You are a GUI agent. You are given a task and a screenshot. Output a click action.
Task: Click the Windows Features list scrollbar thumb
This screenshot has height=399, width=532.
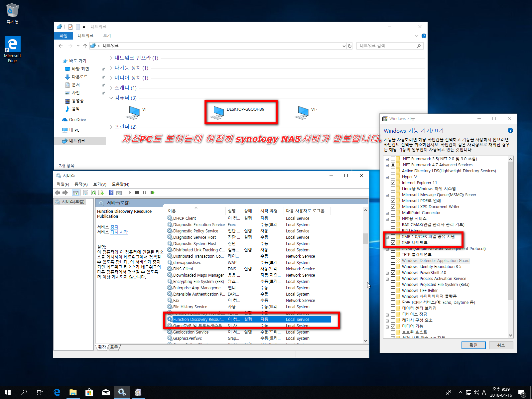(510, 231)
